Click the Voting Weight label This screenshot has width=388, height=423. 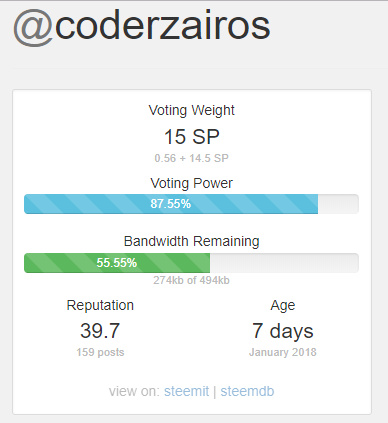[192, 110]
